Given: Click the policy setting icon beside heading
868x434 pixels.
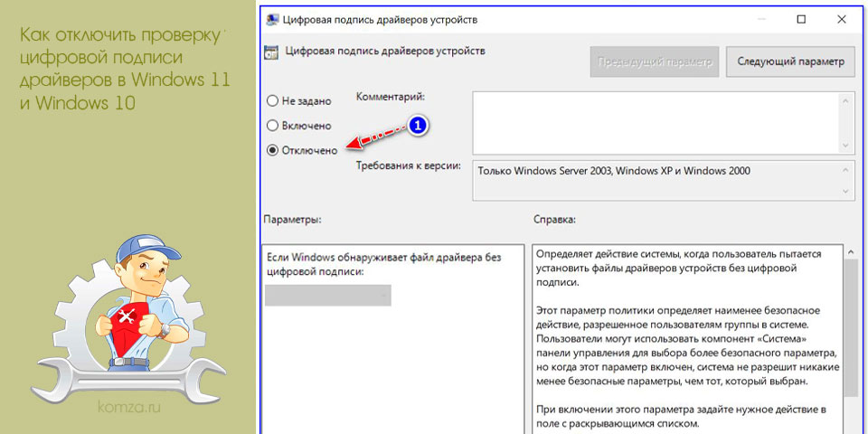Looking at the screenshot, I should point(272,52).
